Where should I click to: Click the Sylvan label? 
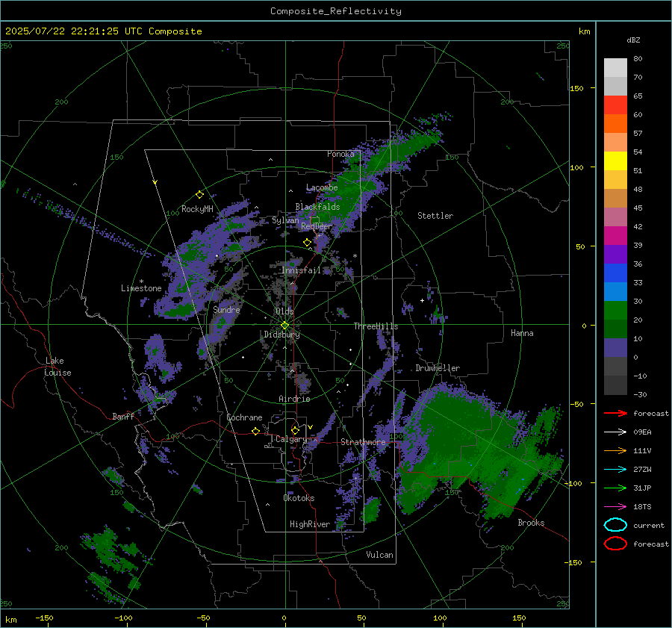285,220
